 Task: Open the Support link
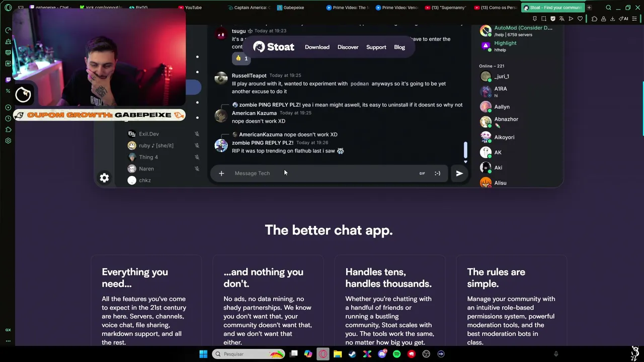coord(376,47)
